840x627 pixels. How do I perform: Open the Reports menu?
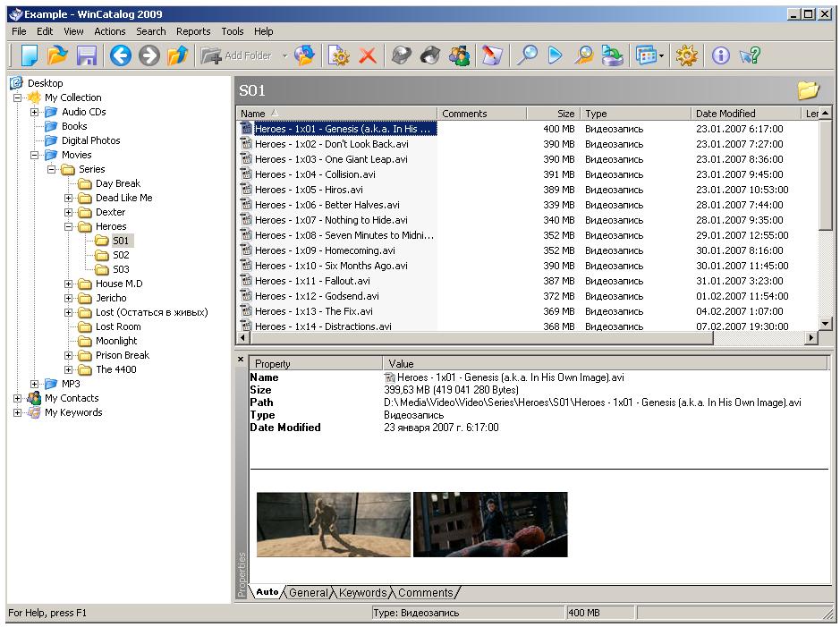pyautogui.click(x=193, y=31)
